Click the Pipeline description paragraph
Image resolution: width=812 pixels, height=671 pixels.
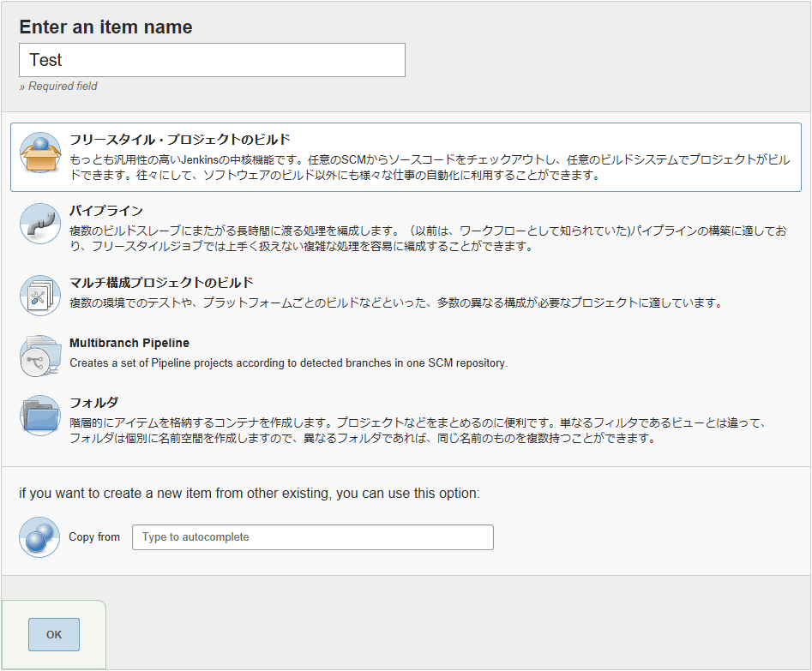(428, 238)
